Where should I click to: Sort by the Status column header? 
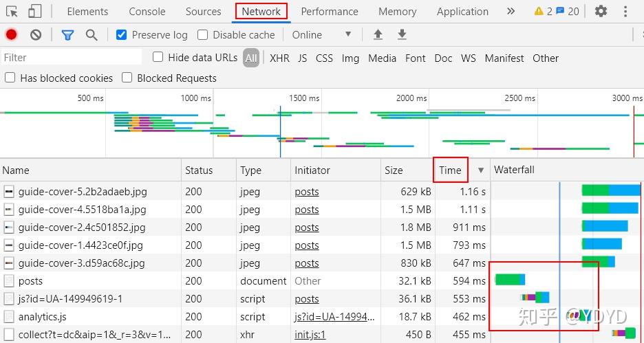[x=208, y=170]
